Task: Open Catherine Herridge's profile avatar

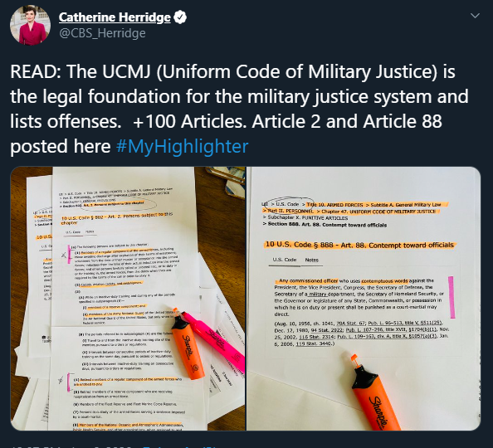Action: point(30,25)
